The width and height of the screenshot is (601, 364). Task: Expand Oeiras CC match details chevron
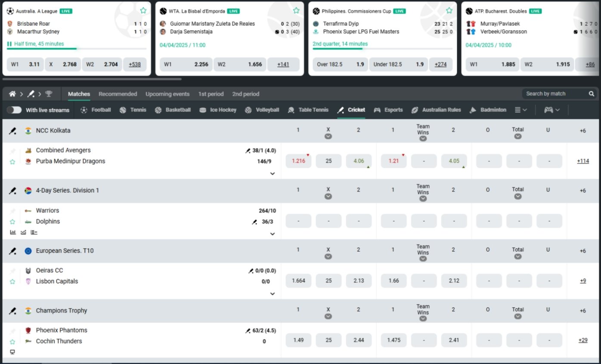[273, 294]
